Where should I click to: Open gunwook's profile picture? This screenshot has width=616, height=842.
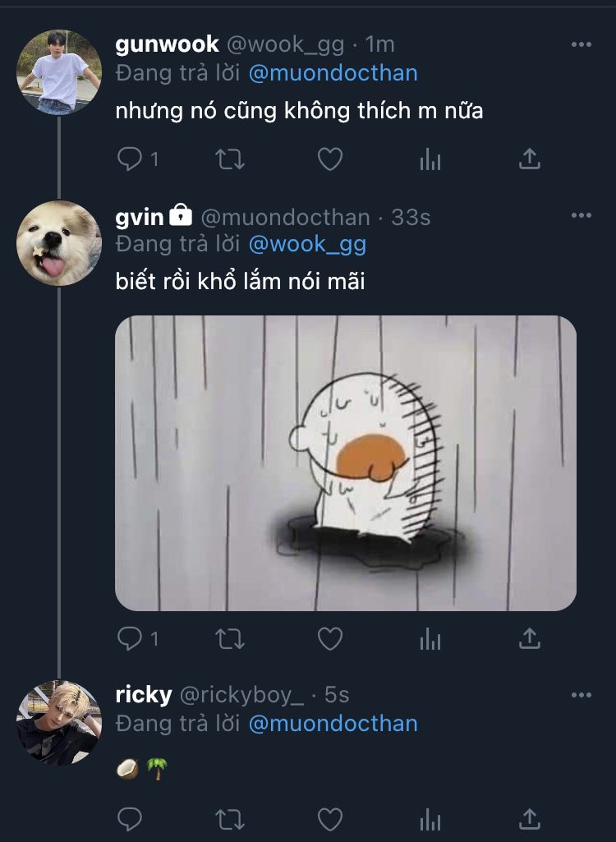(x=59, y=72)
